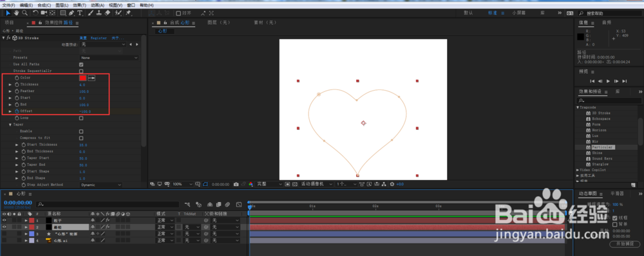Select the Rectangle shape tool
This screenshot has width=644, height=256.
point(63,13)
